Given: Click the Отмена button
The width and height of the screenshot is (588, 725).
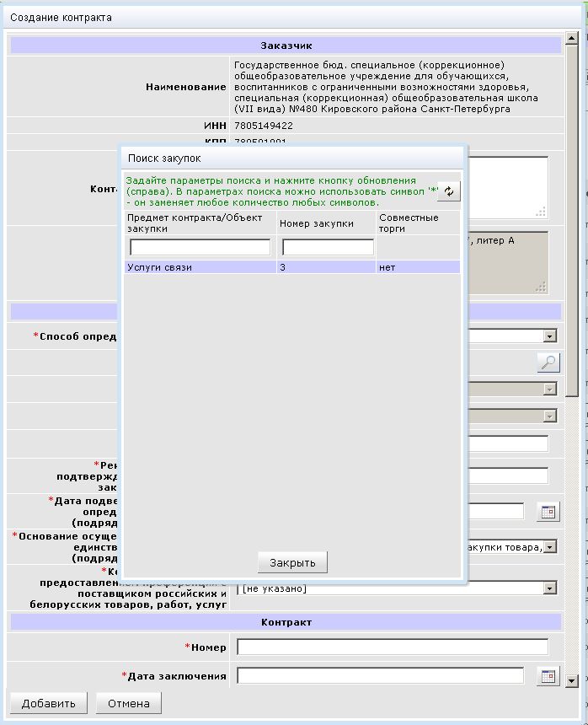Looking at the screenshot, I should (128, 703).
